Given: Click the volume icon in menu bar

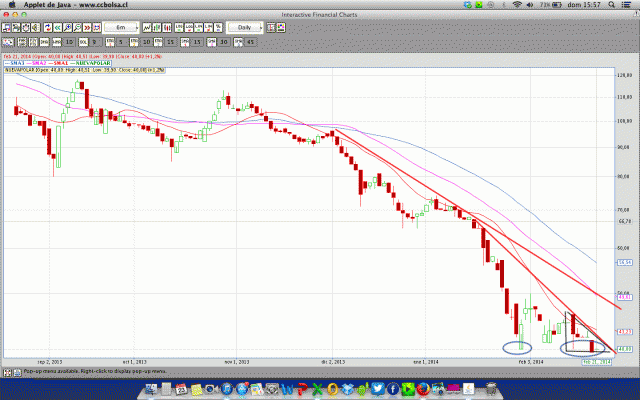Looking at the screenshot, I should (530, 5).
